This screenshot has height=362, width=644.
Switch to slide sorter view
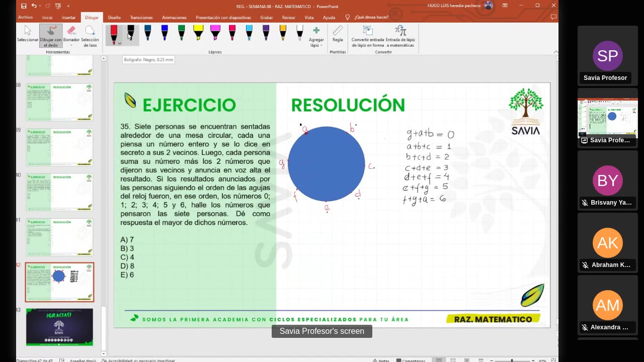(x=453, y=360)
